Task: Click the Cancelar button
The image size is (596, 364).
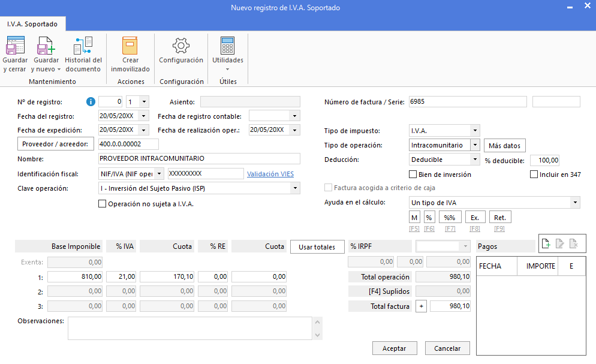Action: pyautogui.click(x=447, y=348)
